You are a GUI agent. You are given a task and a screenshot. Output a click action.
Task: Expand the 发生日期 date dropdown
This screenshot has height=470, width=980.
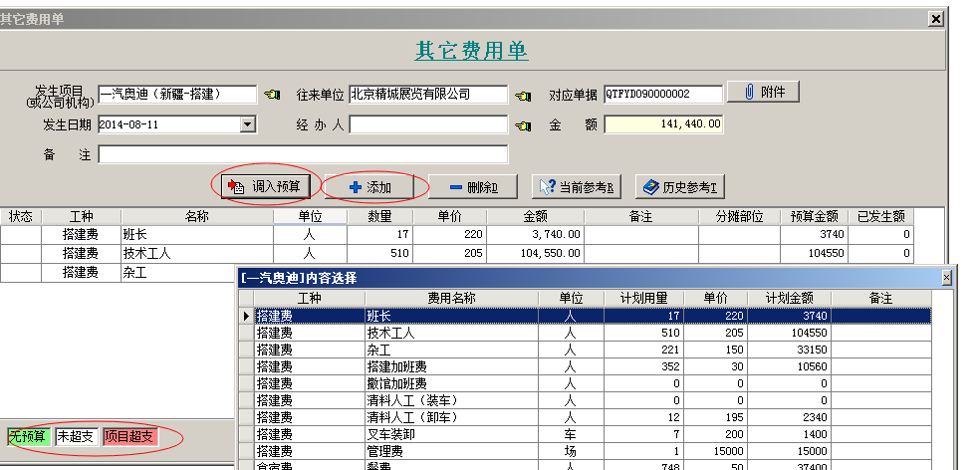point(248,124)
